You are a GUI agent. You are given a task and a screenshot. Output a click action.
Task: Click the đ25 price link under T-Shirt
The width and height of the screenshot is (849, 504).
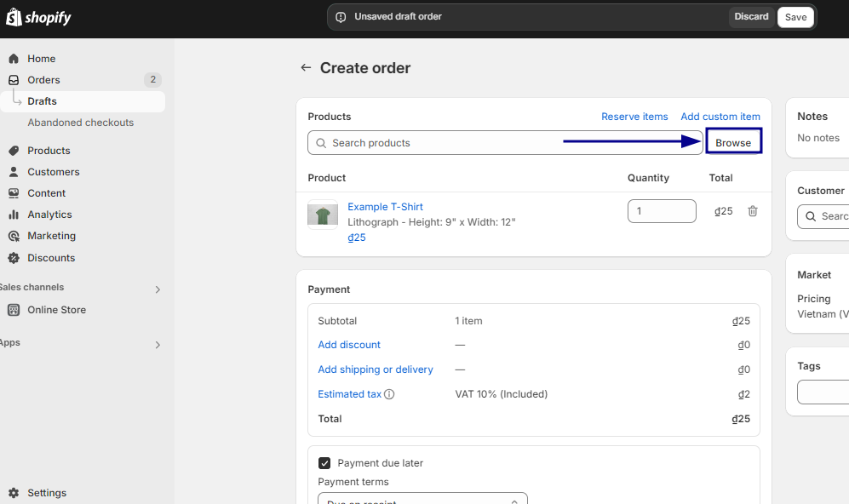point(357,238)
